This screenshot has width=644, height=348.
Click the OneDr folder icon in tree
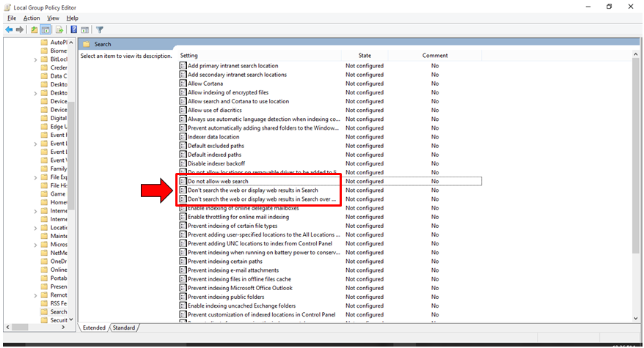pyautogui.click(x=44, y=261)
